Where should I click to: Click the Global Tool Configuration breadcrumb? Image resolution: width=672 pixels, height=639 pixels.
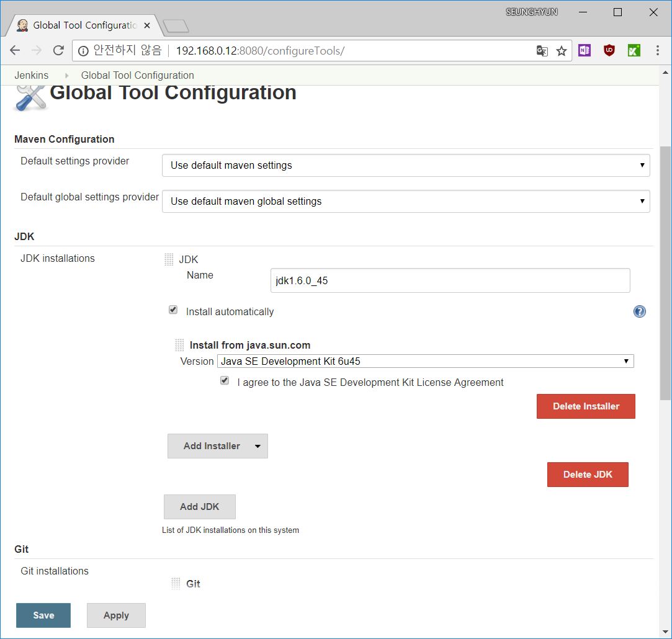[138, 76]
